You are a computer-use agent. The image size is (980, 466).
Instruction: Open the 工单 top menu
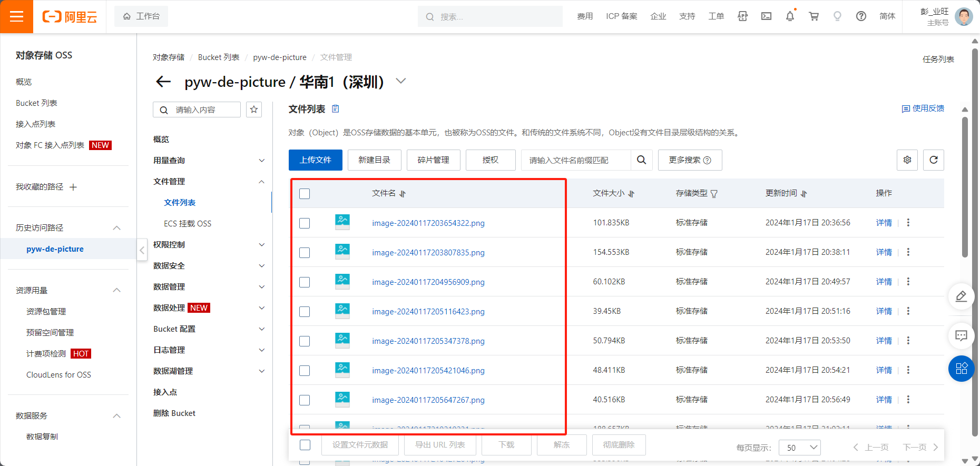pyautogui.click(x=716, y=16)
